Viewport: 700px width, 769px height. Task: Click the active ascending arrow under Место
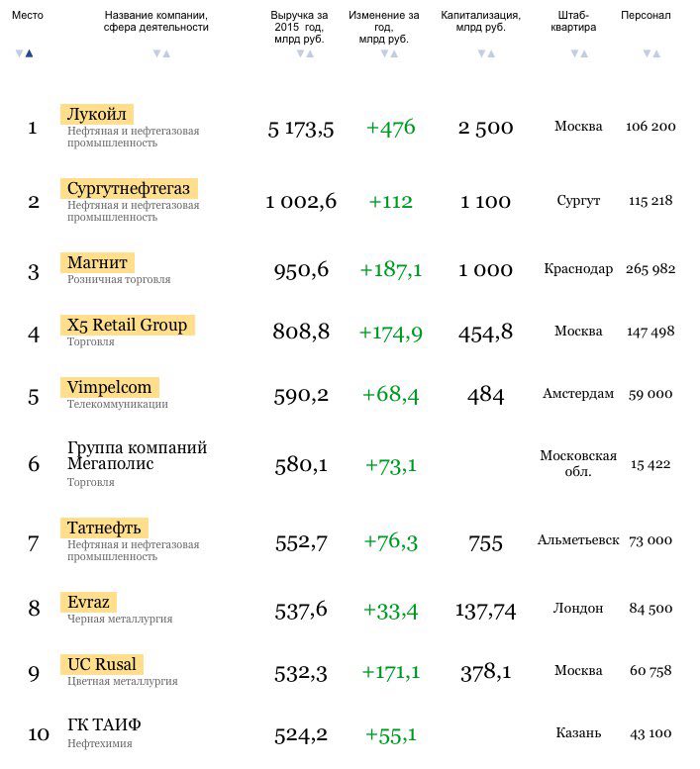(x=29, y=53)
